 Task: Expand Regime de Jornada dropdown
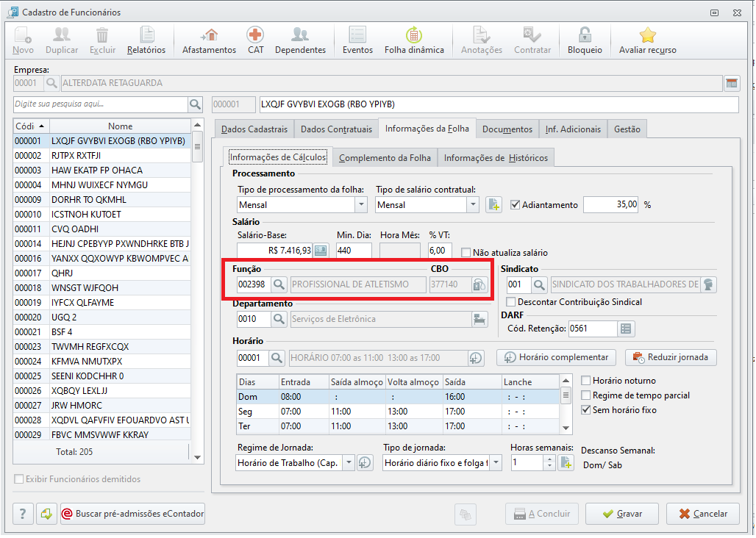(x=349, y=463)
